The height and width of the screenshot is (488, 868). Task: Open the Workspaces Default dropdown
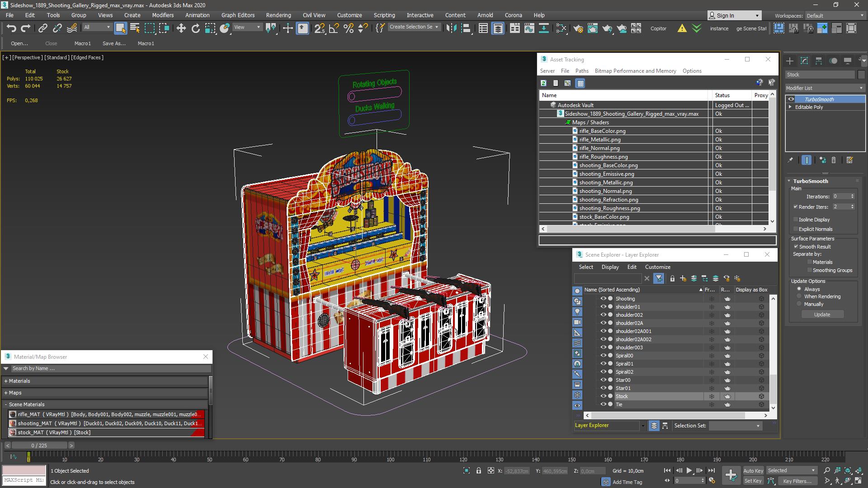point(835,16)
